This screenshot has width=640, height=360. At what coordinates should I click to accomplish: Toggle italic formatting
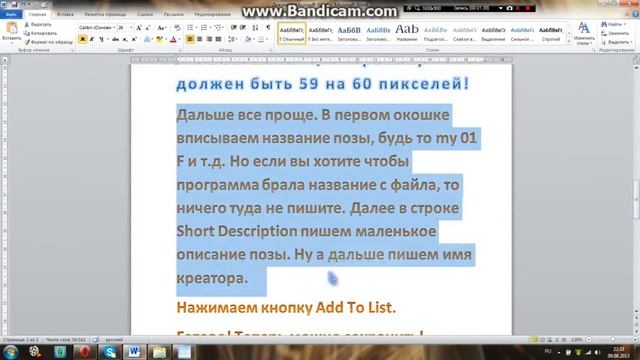click(92, 39)
